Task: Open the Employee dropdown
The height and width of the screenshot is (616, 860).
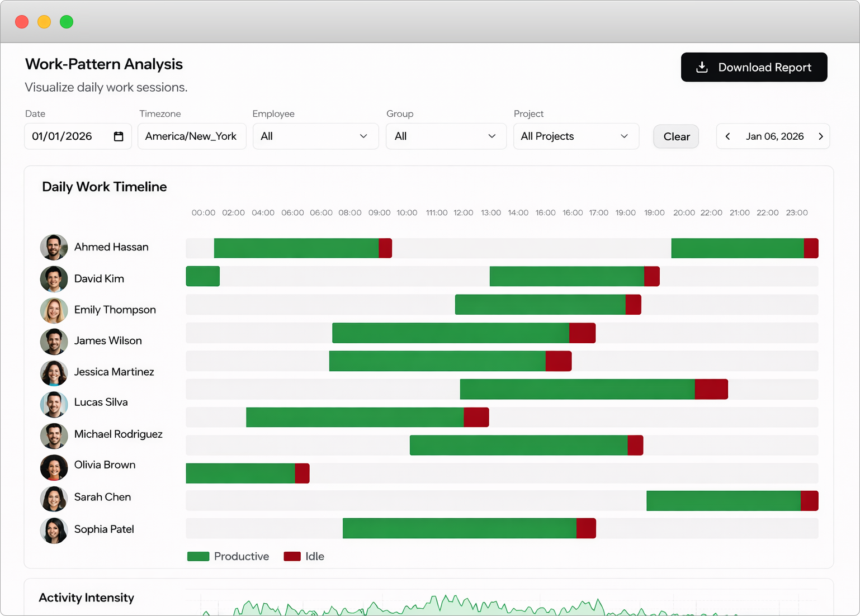Action: point(315,136)
